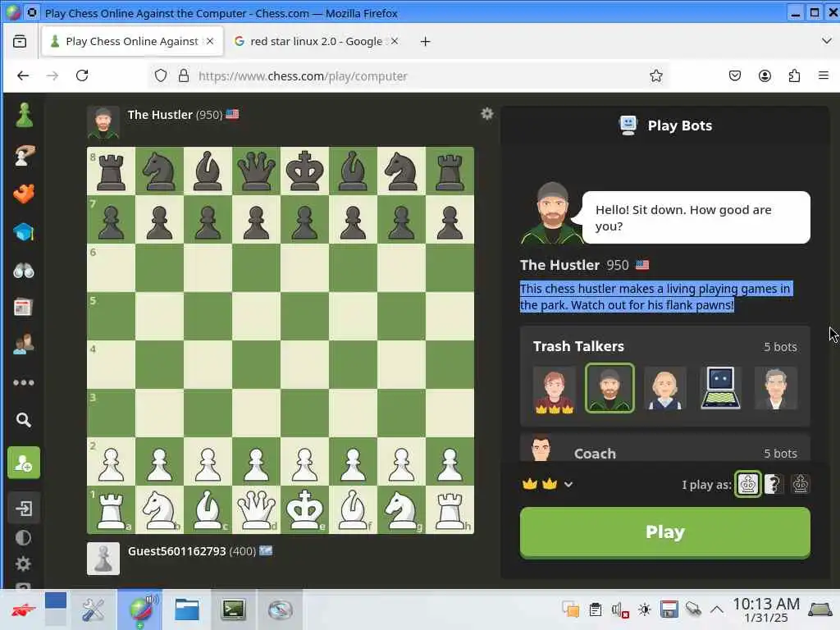The width and height of the screenshot is (840, 630).
Task: Open Watch binoculars icon in sidebar
Action: click(x=24, y=271)
